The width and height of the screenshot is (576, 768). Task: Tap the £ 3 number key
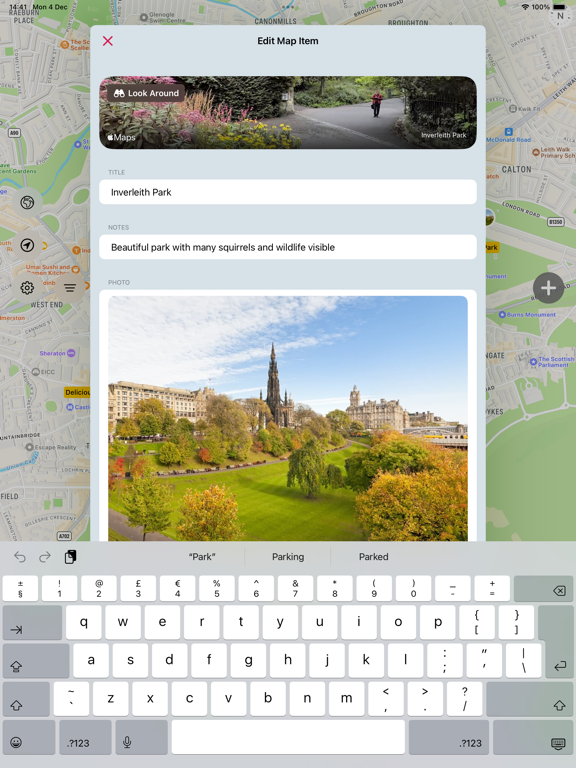pyautogui.click(x=138, y=588)
